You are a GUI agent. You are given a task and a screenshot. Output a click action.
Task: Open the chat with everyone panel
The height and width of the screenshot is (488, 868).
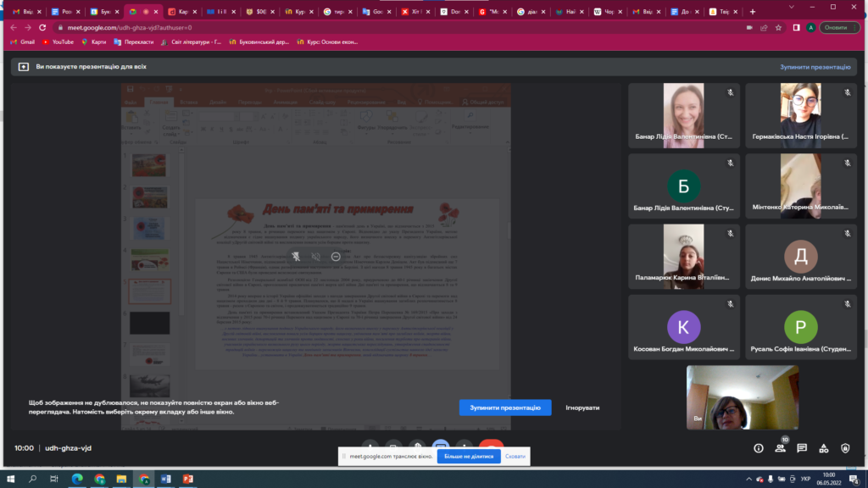click(802, 448)
